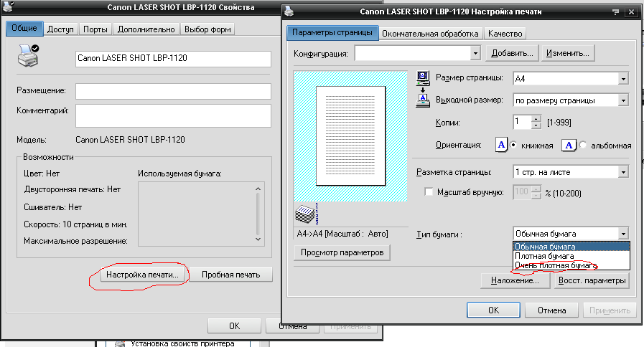Open the Порты tab in Properties
This screenshot has width=644, height=347.
click(95, 29)
